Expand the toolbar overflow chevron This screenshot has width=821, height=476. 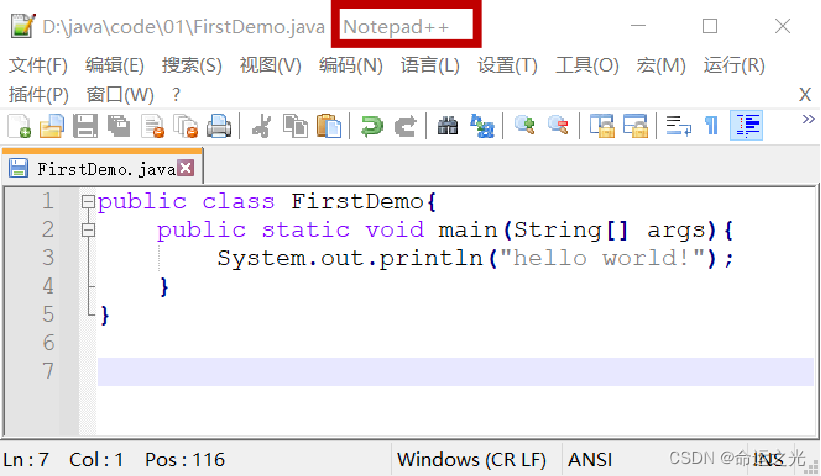tap(808, 119)
